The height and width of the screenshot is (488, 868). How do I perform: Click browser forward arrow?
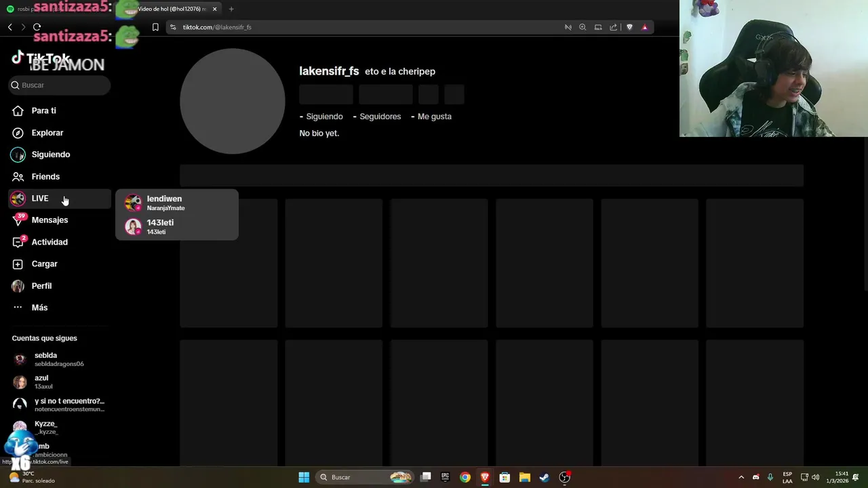(x=23, y=27)
